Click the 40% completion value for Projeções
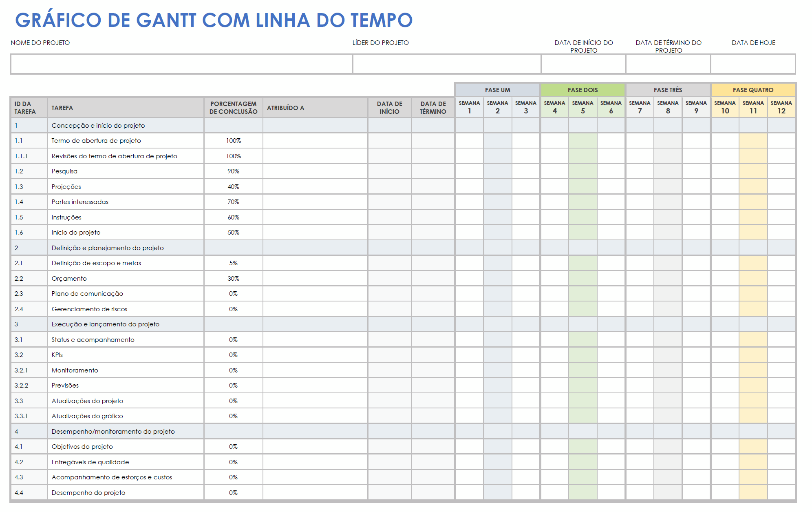The image size is (812, 512). pyautogui.click(x=233, y=186)
